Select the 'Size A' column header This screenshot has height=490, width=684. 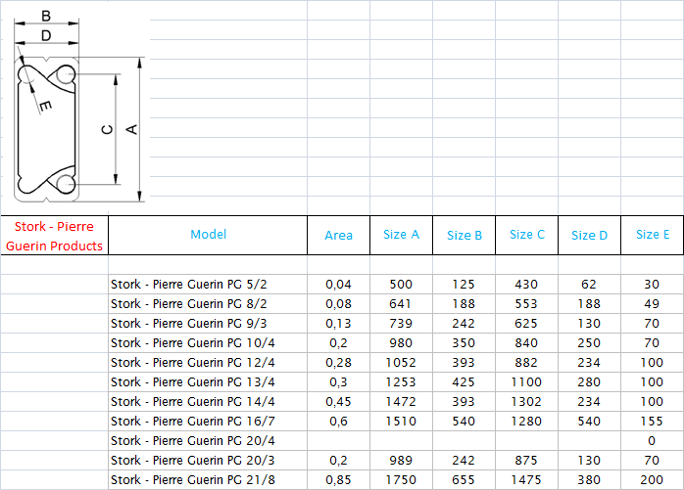pos(401,235)
